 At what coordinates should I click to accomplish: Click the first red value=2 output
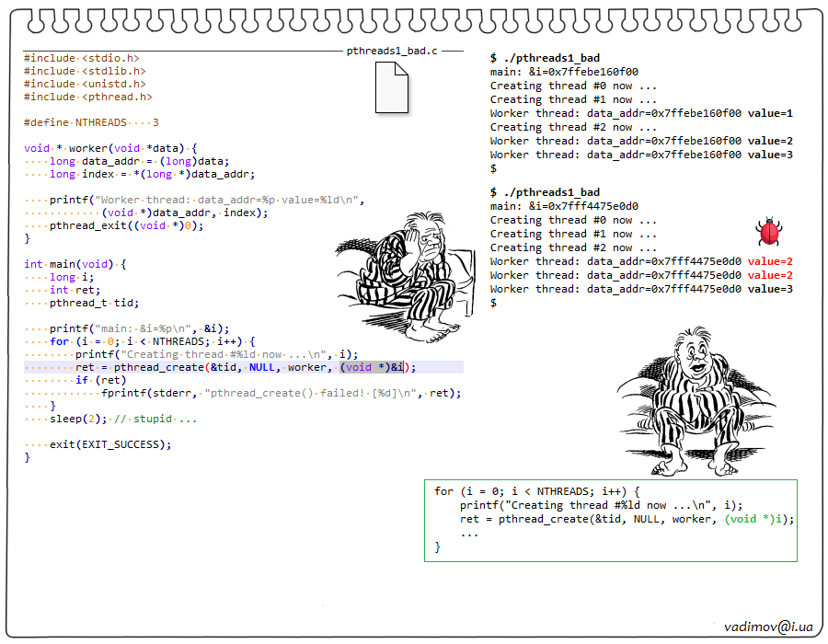tap(770, 261)
